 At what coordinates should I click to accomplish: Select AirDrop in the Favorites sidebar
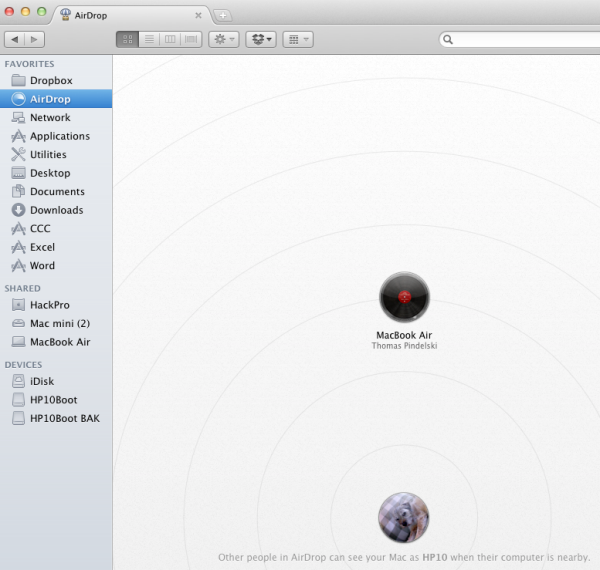click(x=56, y=99)
